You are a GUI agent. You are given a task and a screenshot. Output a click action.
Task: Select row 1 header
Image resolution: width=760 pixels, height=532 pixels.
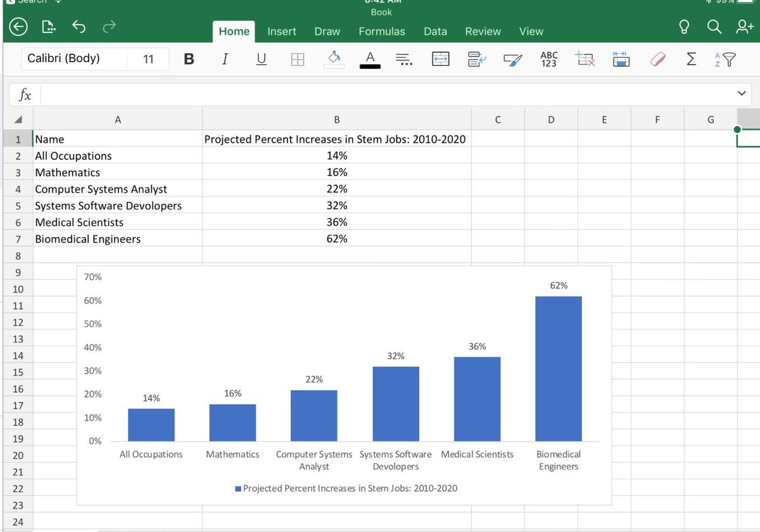click(18, 139)
